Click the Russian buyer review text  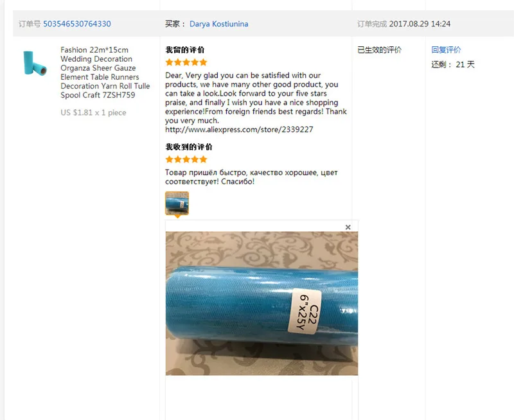point(251,177)
